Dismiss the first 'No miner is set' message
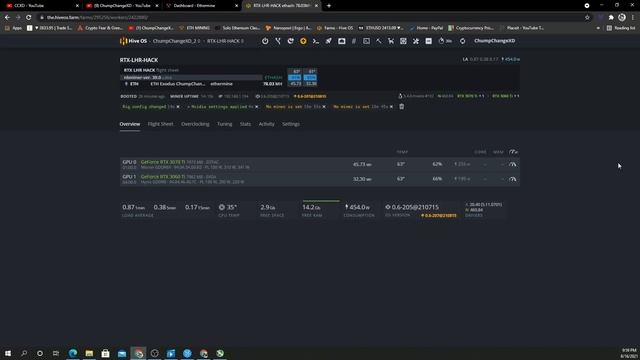Image resolution: width=640 pixels, height=360 pixels. pos(324,107)
